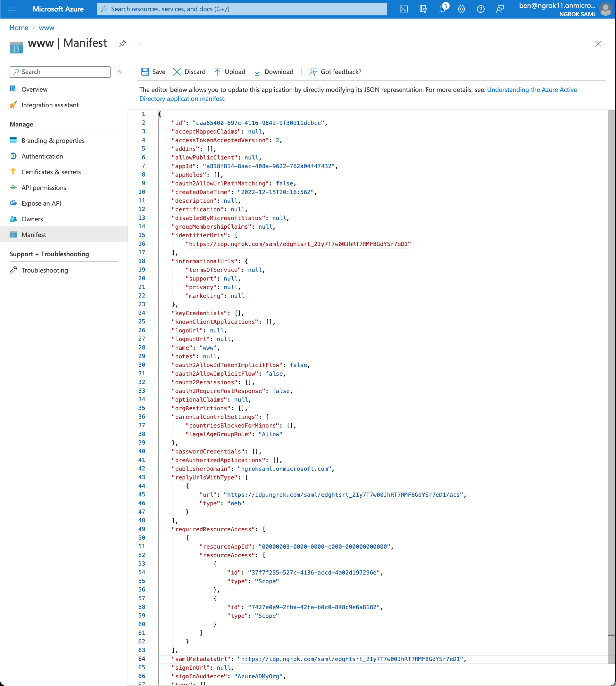Open the portal settings gear
This screenshot has width=616, height=686.
point(461,9)
